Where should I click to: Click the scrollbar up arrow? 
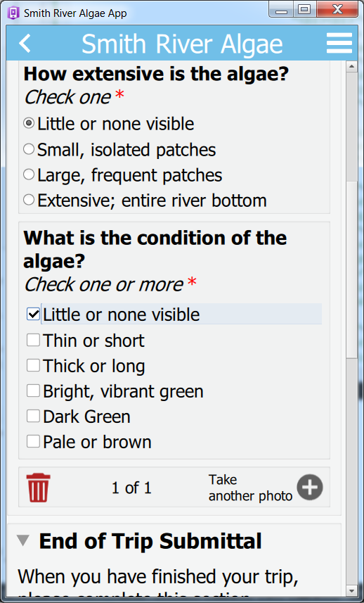click(x=352, y=67)
